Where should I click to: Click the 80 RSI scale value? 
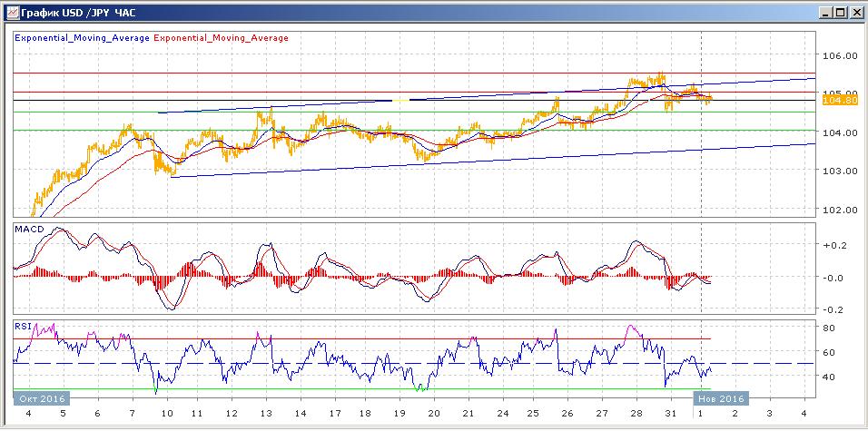829,328
